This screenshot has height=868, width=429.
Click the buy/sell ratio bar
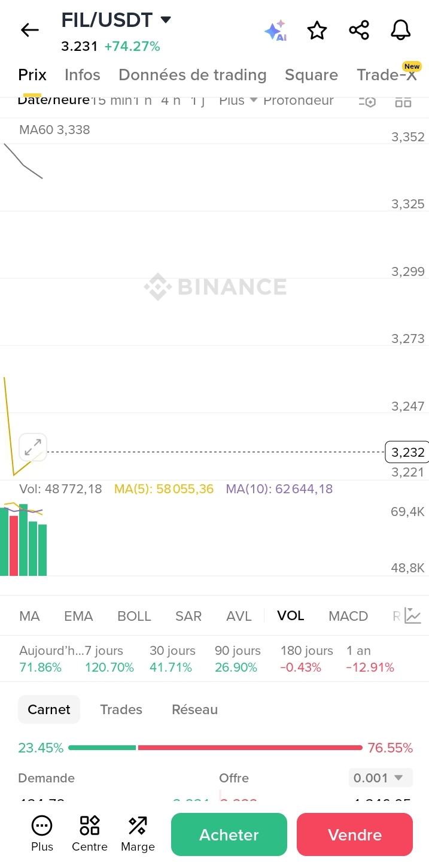coord(215,748)
